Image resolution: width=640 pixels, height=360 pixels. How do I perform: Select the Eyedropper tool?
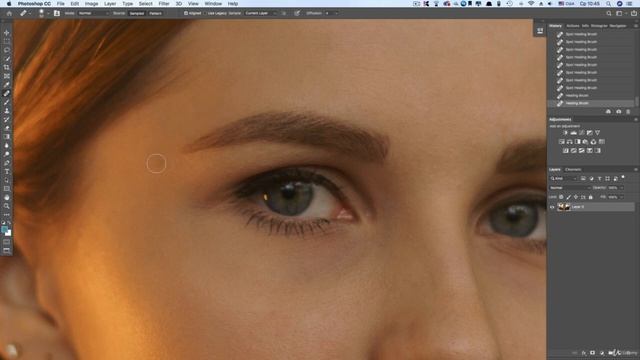click(7, 84)
